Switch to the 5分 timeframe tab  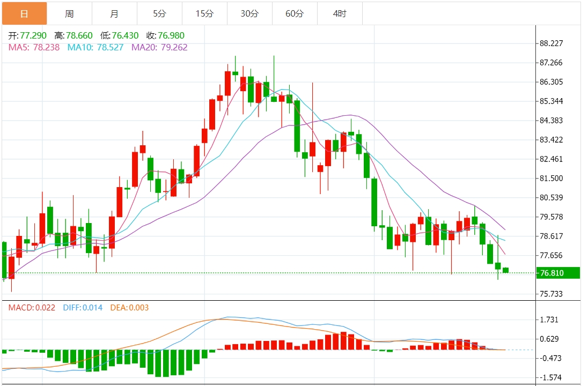(159, 14)
